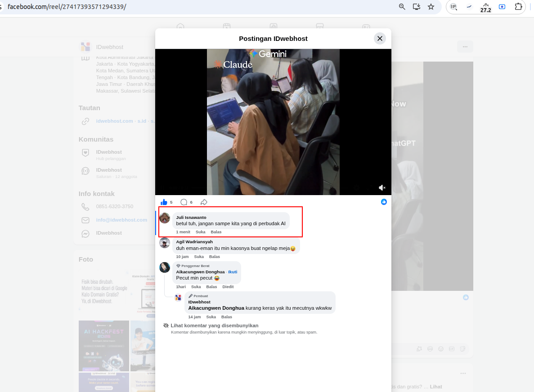Bookmark this page with star icon
The image size is (534, 392).
pyautogui.click(x=431, y=7)
